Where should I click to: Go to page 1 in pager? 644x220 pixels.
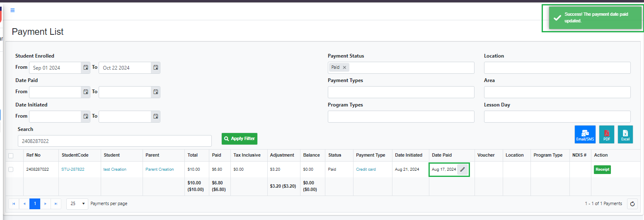point(35,203)
